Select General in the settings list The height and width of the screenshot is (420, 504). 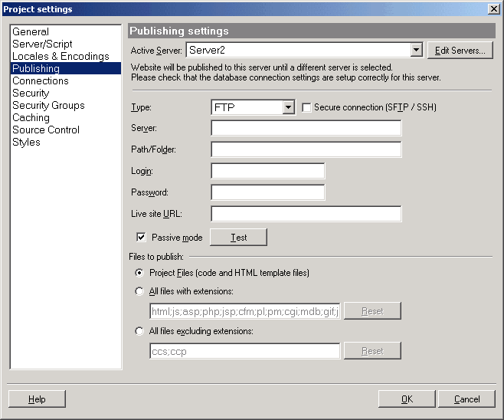(31, 32)
